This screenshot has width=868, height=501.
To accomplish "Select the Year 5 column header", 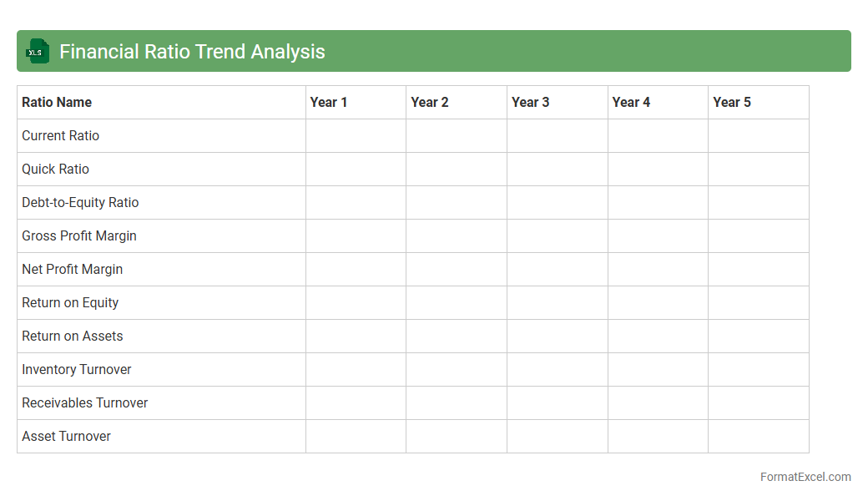I will [732, 102].
